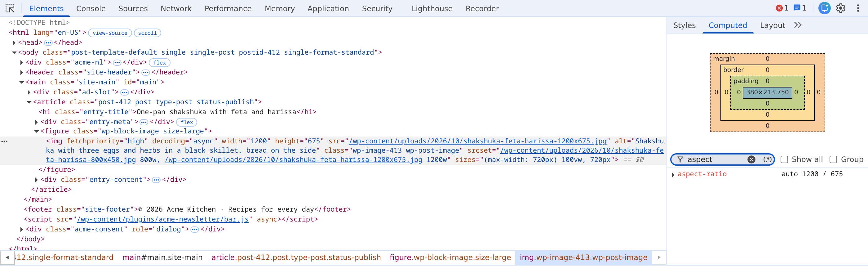Select the 380×213.750 content box

[767, 92]
